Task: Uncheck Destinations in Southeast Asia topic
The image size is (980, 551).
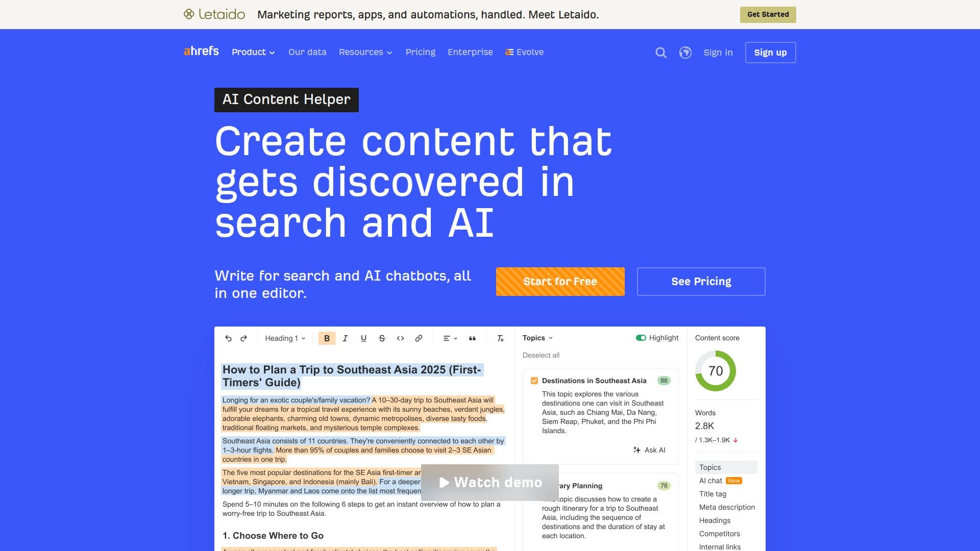Action: (x=534, y=381)
